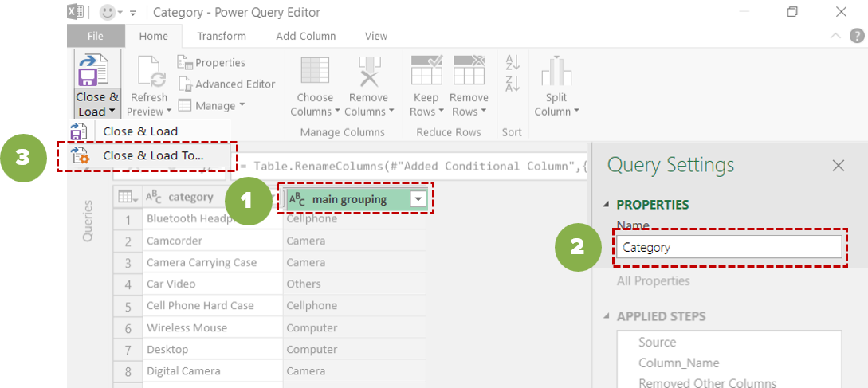Click the Advanced Editor icon
Image resolution: width=868 pixels, height=388 pixels.
point(186,84)
